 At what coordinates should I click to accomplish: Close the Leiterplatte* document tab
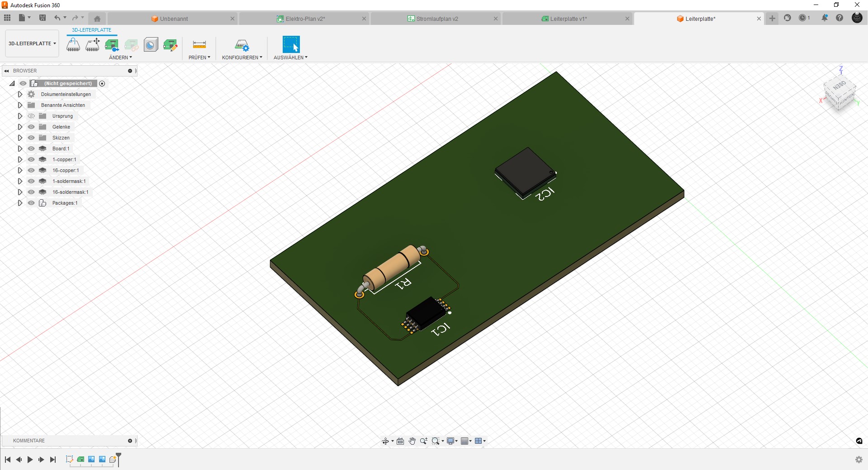click(759, 19)
